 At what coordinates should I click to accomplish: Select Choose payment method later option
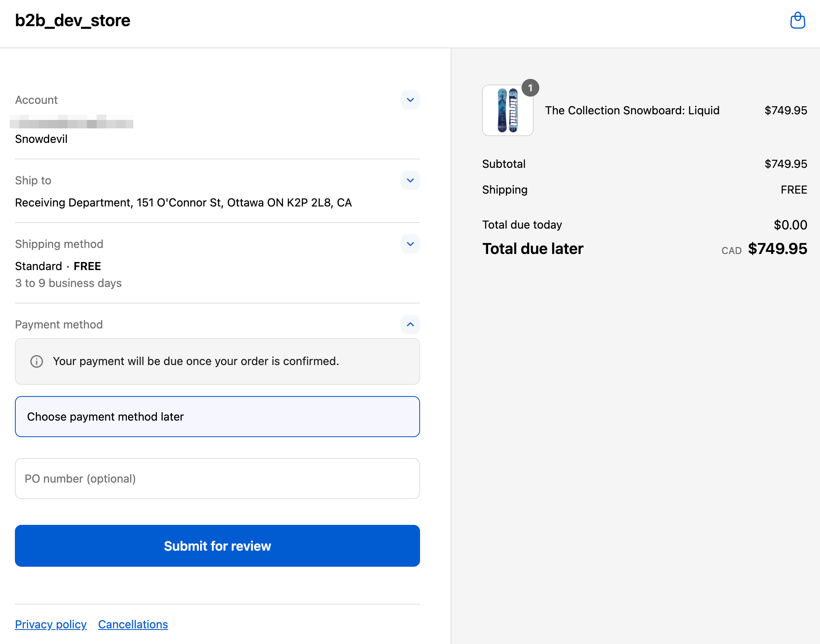[217, 417]
